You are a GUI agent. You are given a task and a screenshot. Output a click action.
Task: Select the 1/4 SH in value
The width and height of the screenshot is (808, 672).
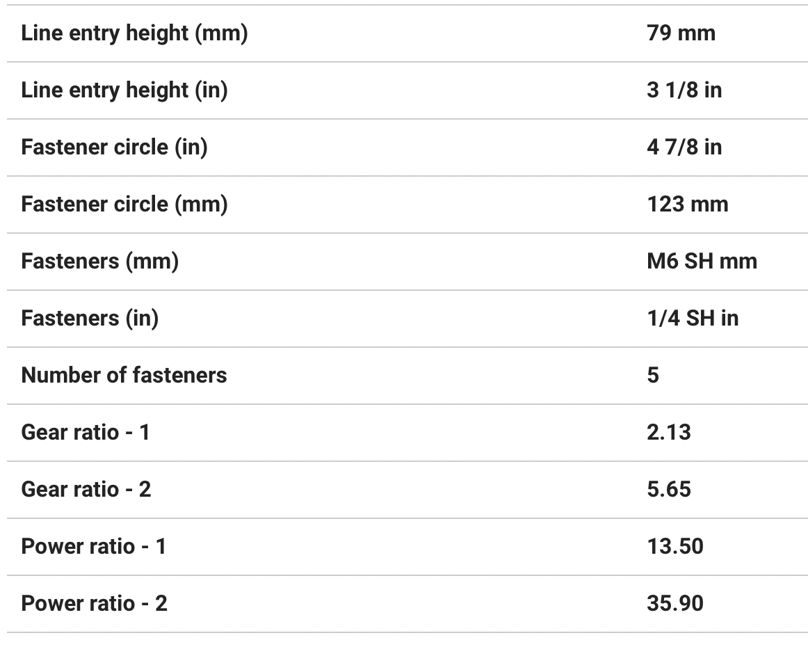pyautogui.click(x=692, y=319)
